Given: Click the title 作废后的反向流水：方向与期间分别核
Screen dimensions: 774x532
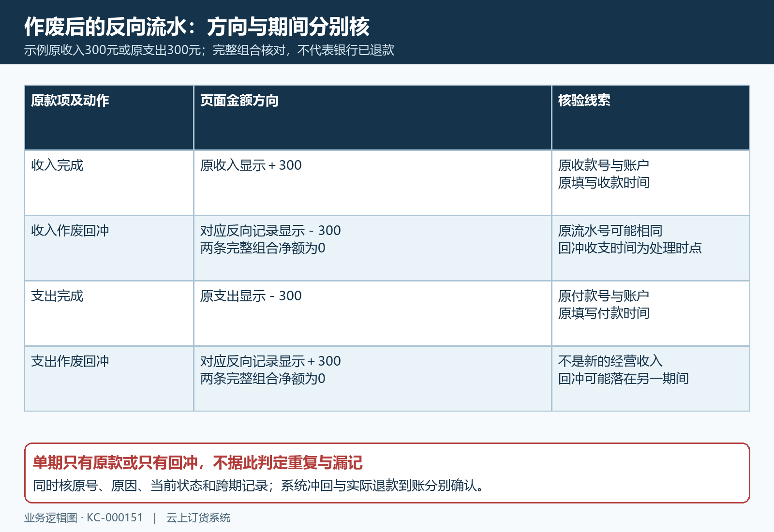Looking at the screenshot, I should point(197,27).
